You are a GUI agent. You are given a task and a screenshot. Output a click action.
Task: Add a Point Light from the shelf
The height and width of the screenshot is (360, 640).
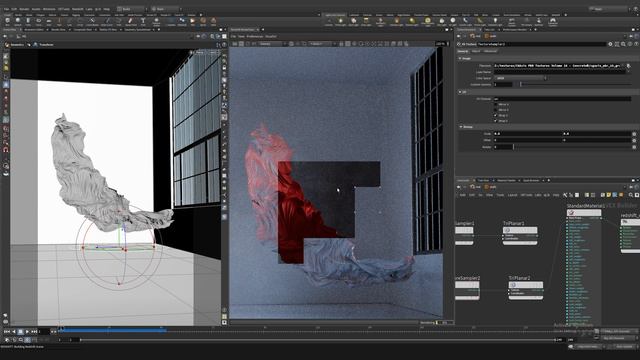click(340, 21)
